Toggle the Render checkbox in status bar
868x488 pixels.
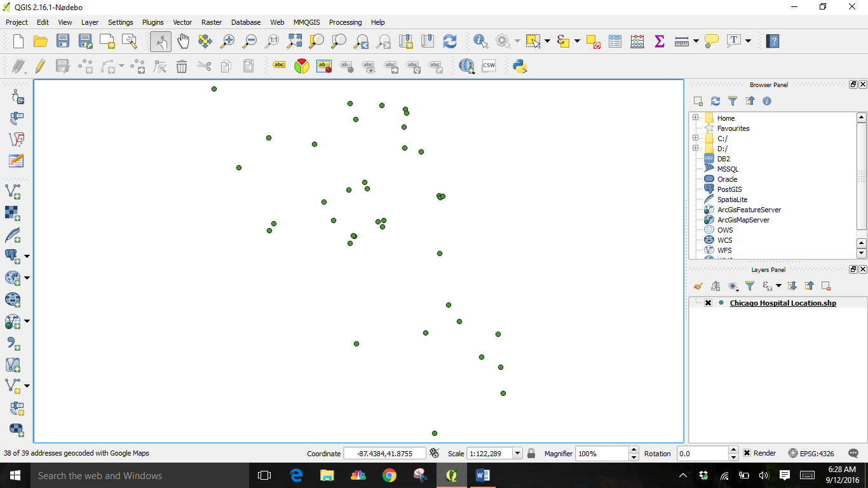pyautogui.click(x=747, y=453)
